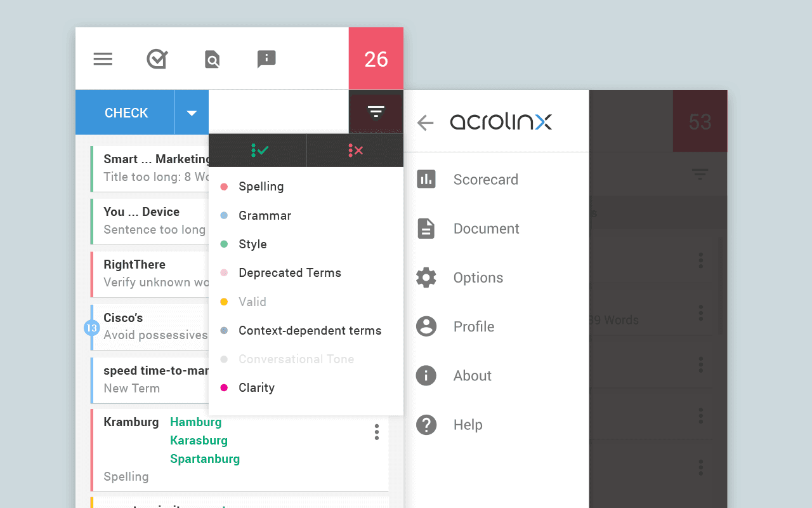Select the Options menu item

[x=478, y=277]
